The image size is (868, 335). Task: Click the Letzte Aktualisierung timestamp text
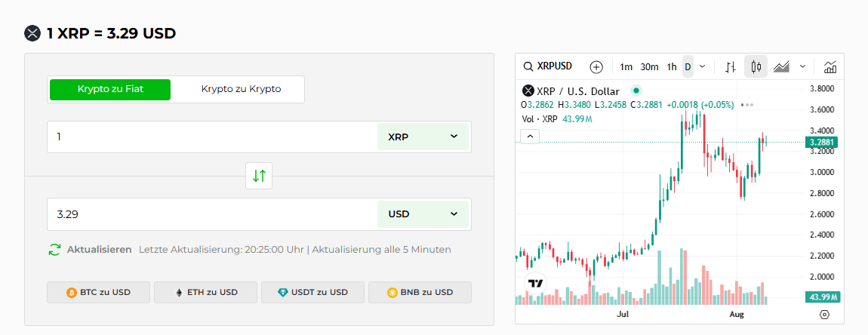coord(221,250)
